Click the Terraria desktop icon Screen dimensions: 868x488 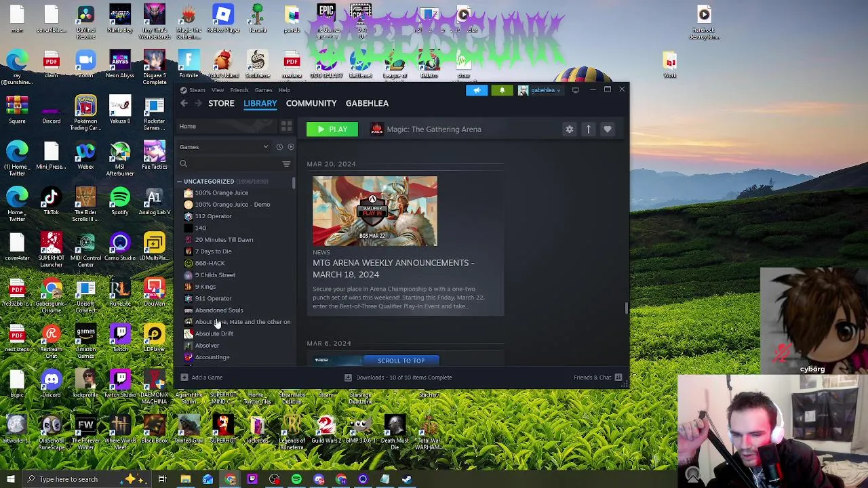258,19
